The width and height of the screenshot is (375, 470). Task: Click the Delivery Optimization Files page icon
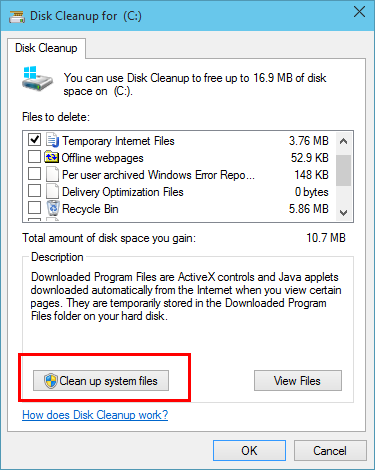pyautogui.click(x=52, y=192)
